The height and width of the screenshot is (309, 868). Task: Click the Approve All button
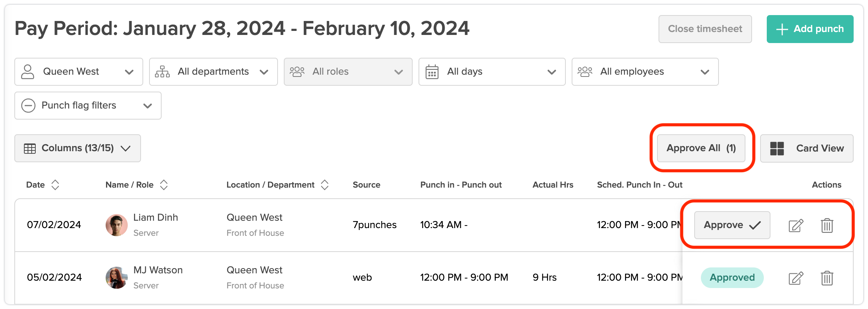click(x=701, y=148)
